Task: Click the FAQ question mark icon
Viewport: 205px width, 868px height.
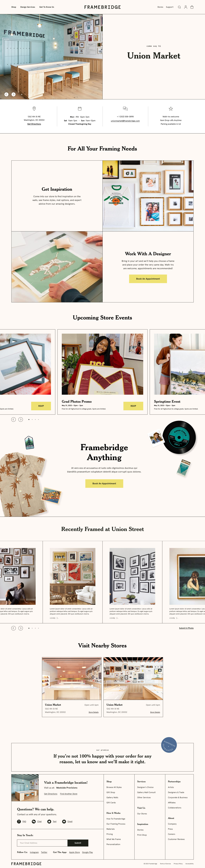Action: (x=19, y=821)
